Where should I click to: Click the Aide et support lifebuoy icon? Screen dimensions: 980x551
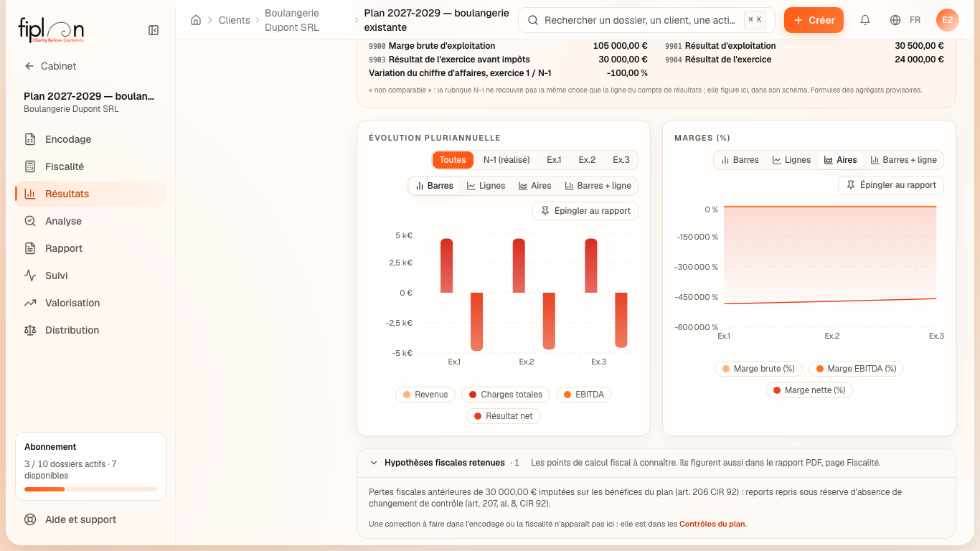(x=30, y=519)
